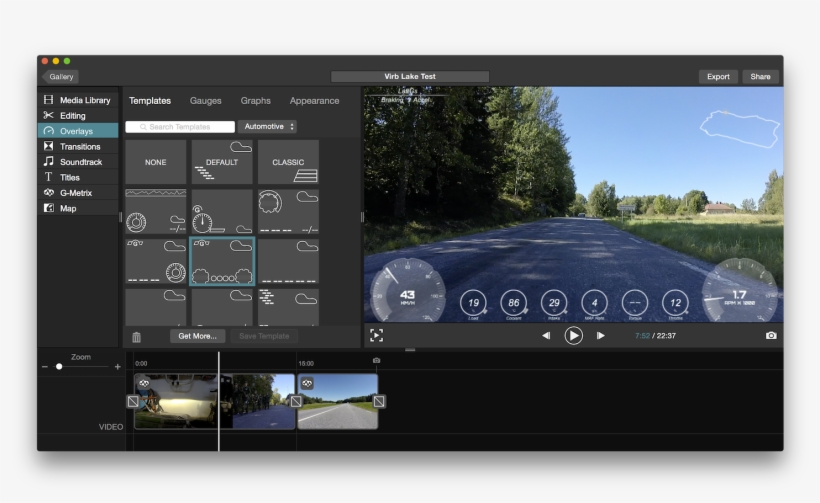
Task: Click the Get More... button
Action: click(197, 336)
